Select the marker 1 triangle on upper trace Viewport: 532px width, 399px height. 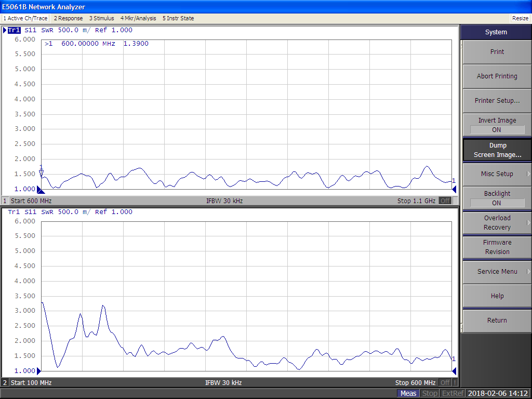click(x=42, y=174)
